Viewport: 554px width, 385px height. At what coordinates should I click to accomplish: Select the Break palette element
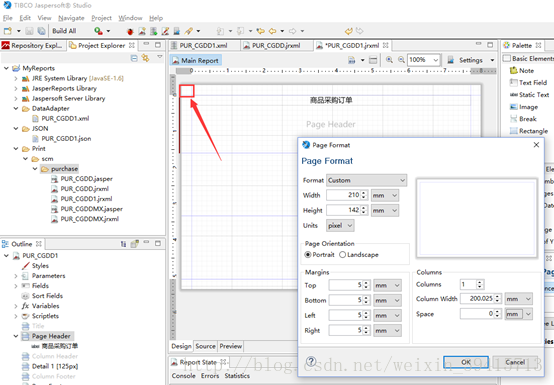[x=523, y=119]
